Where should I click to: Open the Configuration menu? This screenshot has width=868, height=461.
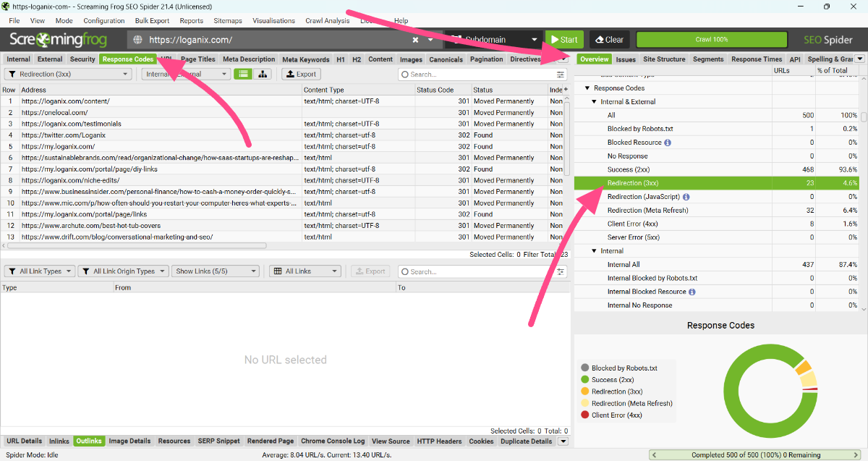[x=103, y=21]
